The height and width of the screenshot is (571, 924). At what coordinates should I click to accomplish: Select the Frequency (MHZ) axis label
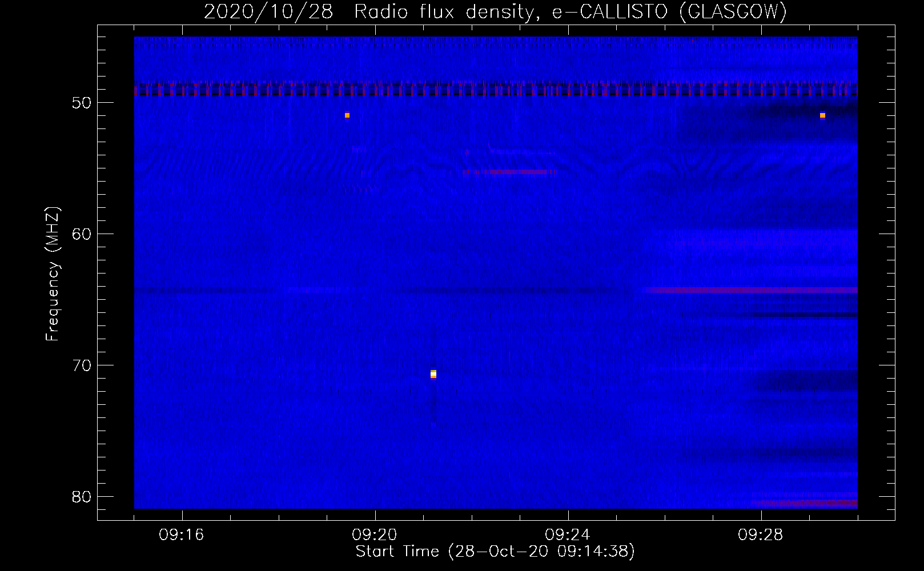point(53,274)
